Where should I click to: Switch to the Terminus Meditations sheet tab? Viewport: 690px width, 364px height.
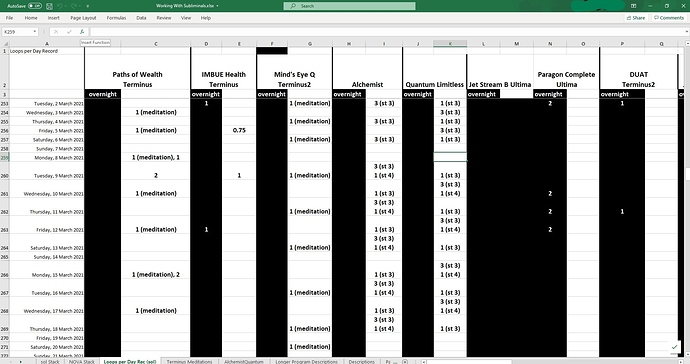[189, 361]
